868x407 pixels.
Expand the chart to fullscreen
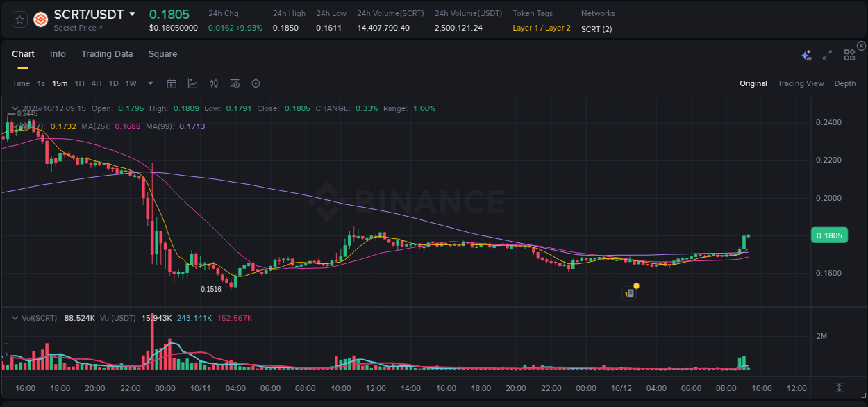pos(826,54)
